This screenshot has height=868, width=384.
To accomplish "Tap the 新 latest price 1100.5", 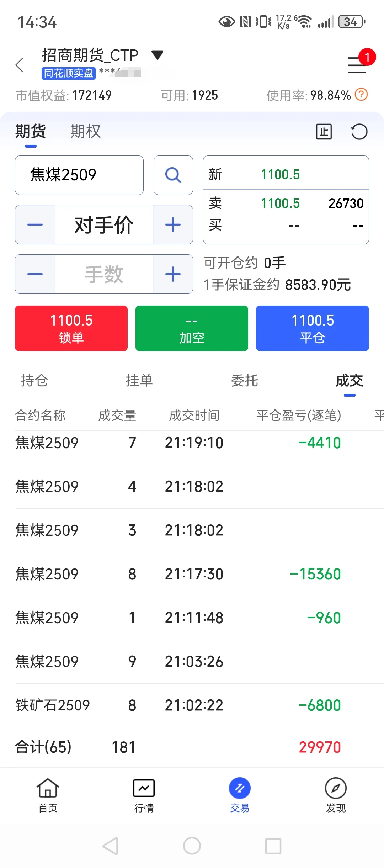I will (280, 175).
